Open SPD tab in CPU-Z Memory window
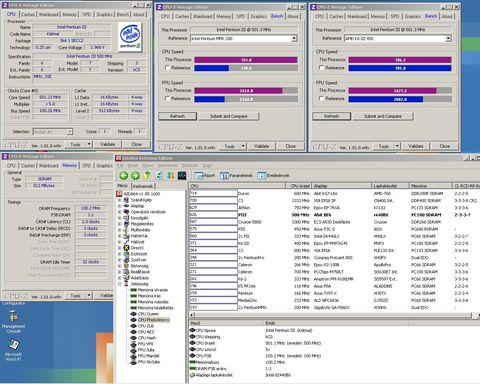 (x=87, y=166)
